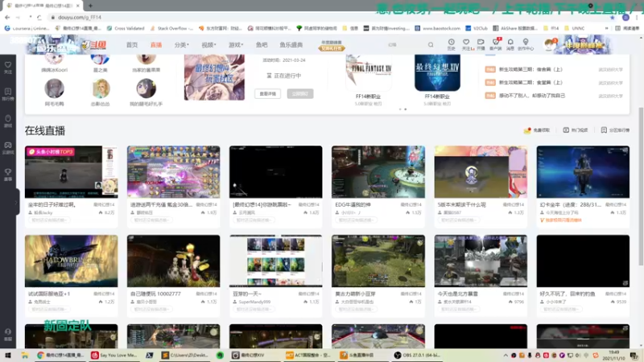Expand the bookmarks overflow chevron

[607, 28]
